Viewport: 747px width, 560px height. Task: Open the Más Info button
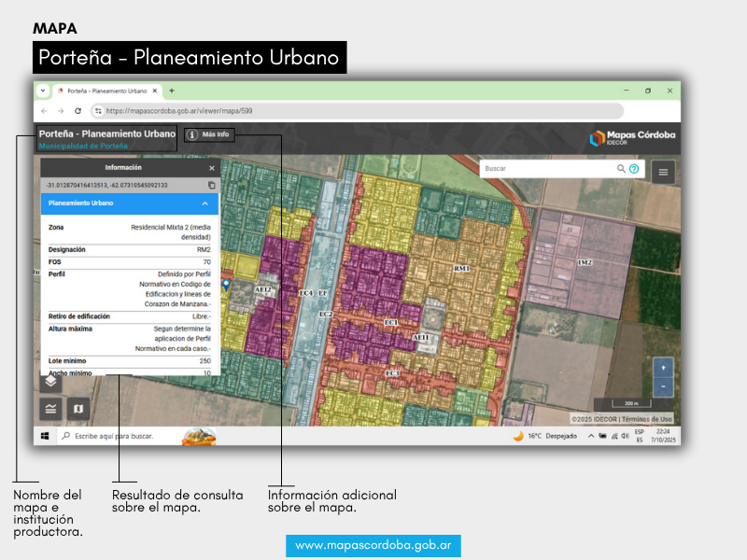click(x=209, y=134)
